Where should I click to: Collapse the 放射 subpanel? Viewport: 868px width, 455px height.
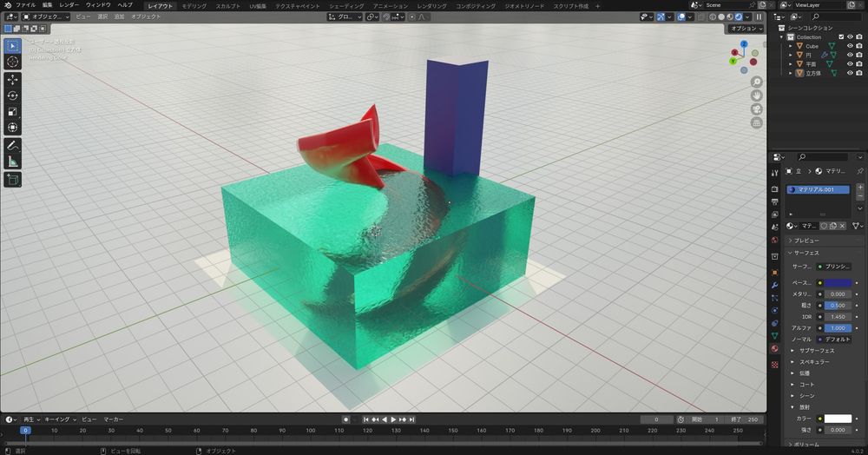pos(805,407)
